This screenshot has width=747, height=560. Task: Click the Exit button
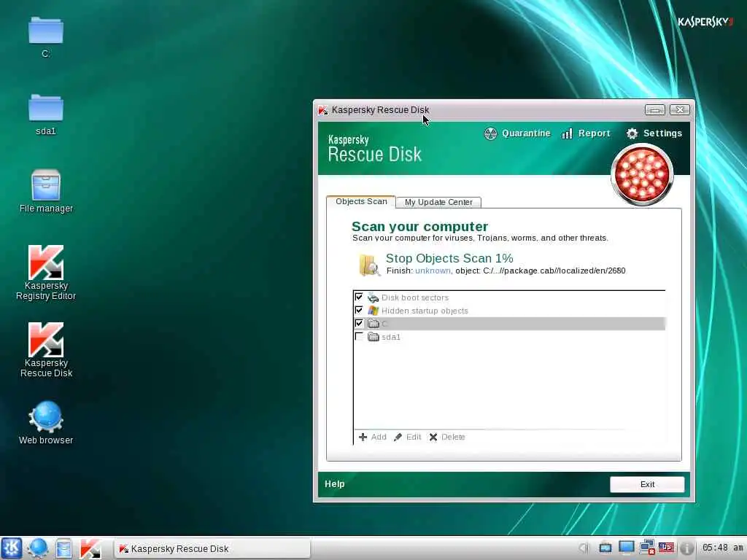pos(647,484)
